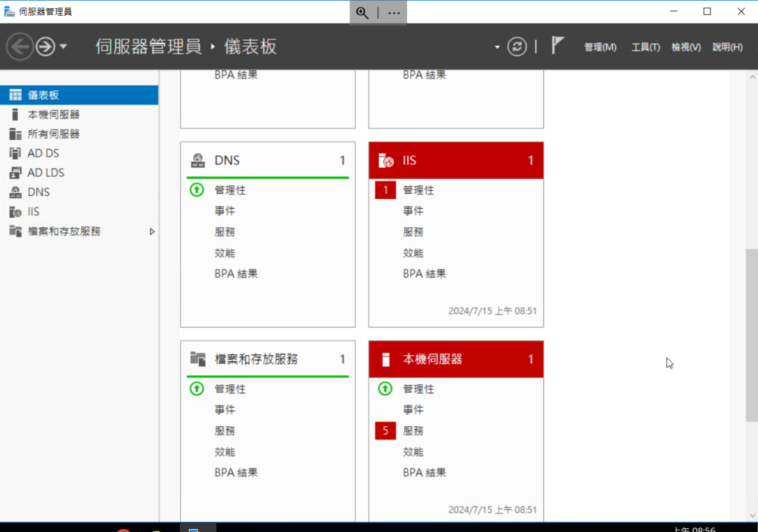Image resolution: width=758 pixels, height=532 pixels.
Task: Expand the 檔案和存放服務 sidebar submenu arrow
Action: 152,232
